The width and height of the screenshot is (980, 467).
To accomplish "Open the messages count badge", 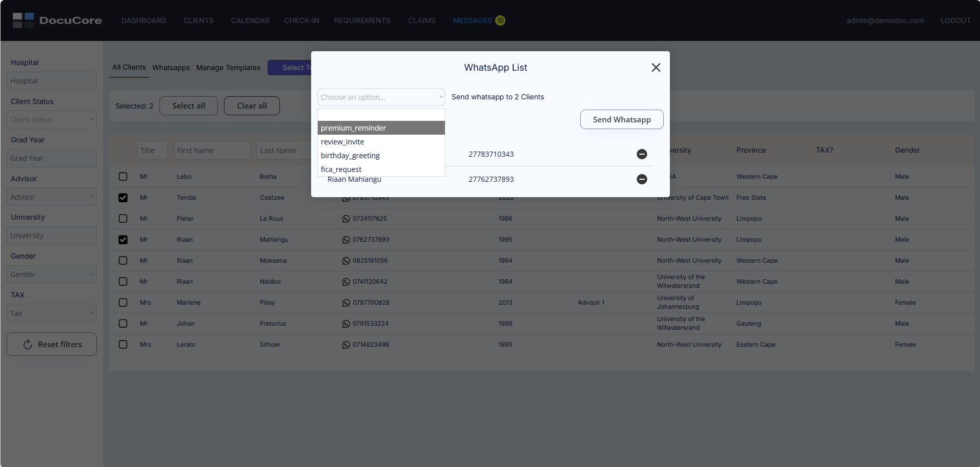I will [x=500, y=20].
